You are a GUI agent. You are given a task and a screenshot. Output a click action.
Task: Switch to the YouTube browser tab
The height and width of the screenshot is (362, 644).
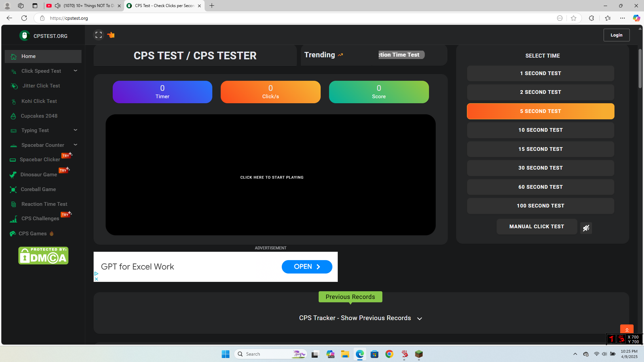(x=83, y=6)
